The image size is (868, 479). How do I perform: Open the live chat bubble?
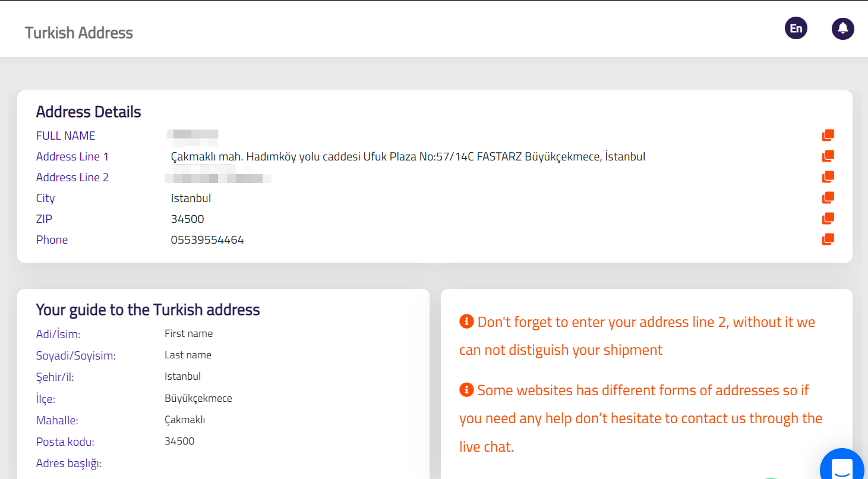[x=844, y=467]
